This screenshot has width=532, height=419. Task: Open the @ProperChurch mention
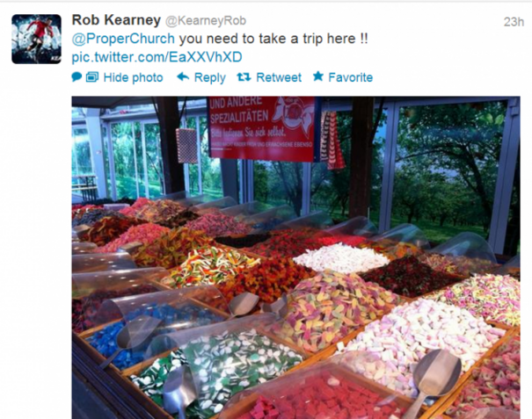123,39
